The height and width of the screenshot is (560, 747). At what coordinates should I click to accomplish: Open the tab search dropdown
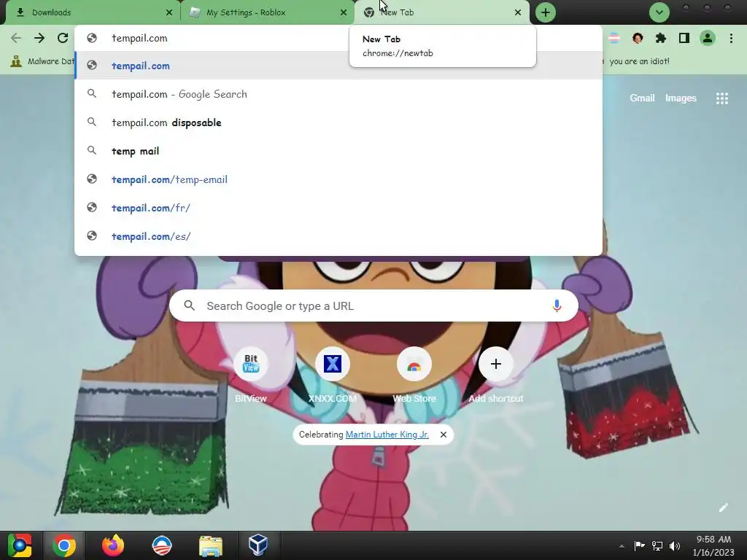pos(659,12)
